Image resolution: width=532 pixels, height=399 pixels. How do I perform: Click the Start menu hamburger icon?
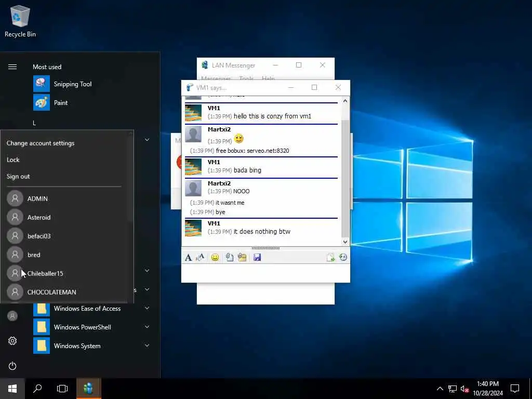12,67
